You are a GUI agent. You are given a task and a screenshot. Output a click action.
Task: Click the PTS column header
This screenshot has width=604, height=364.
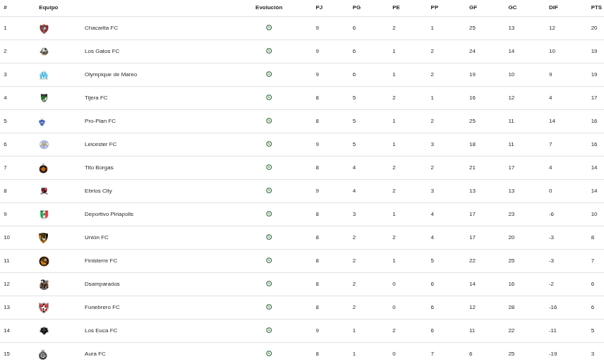pyautogui.click(x=596, y=7)
